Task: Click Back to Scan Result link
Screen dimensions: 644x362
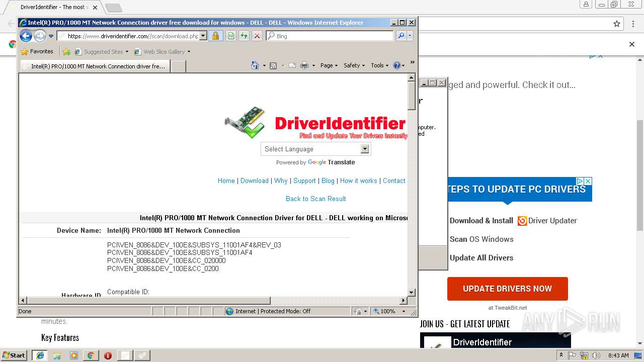Action: (x=316, y=199)
